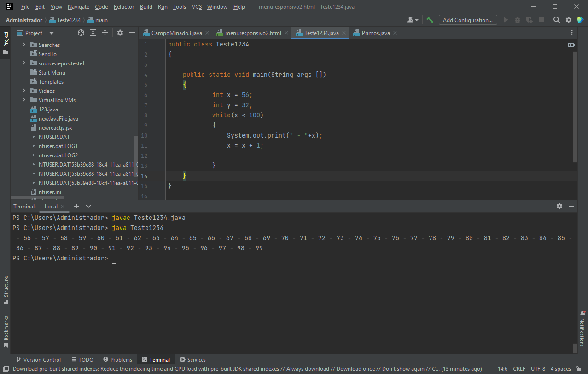
Task: Toggle the Structure side tool window
Action: tap(6, 290)
